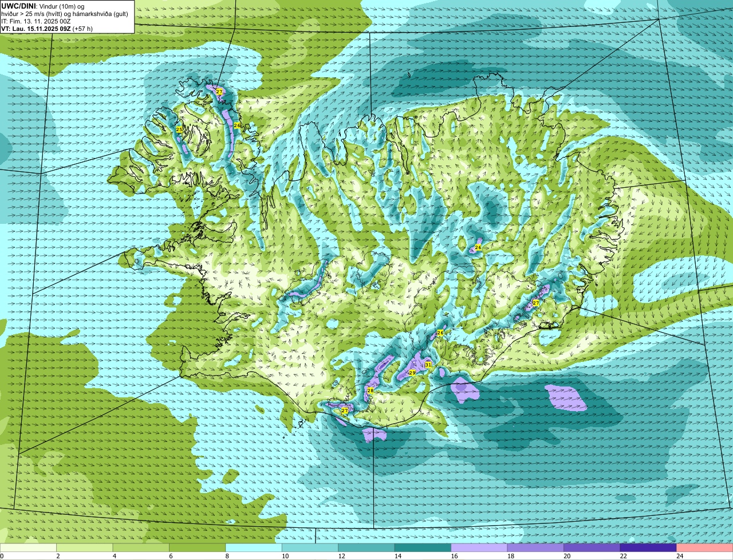Select the 20–22 m/s violet legend swatch
The height and width of the screenshot is (560, 733).
(592, 548)
